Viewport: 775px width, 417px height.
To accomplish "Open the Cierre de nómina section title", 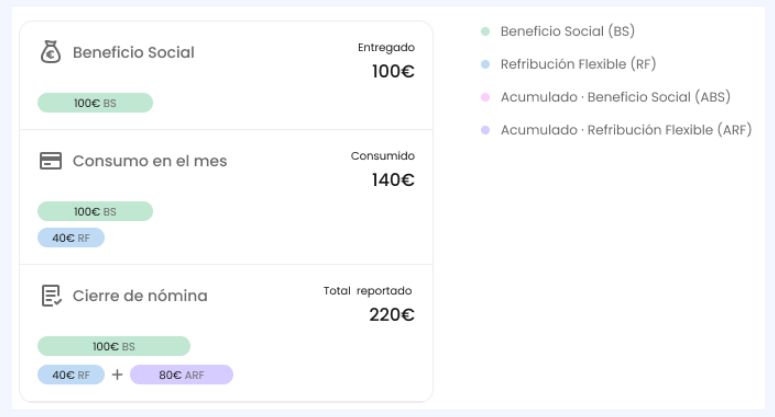I will (x=140, y=296).
